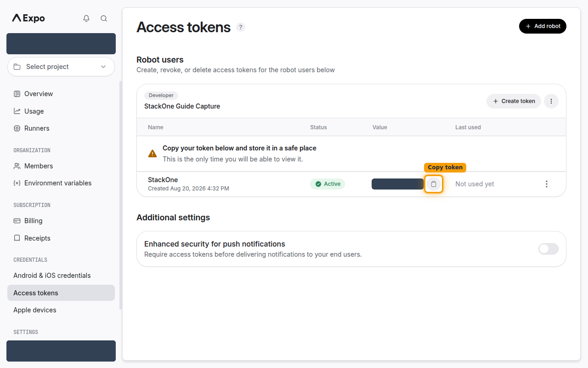
Task: Click the Billing card icon
Action: pos(17,221)
